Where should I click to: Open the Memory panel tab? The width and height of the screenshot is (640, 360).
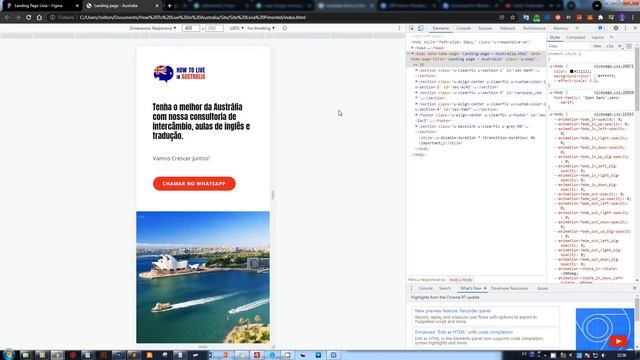tap(560, 28)
